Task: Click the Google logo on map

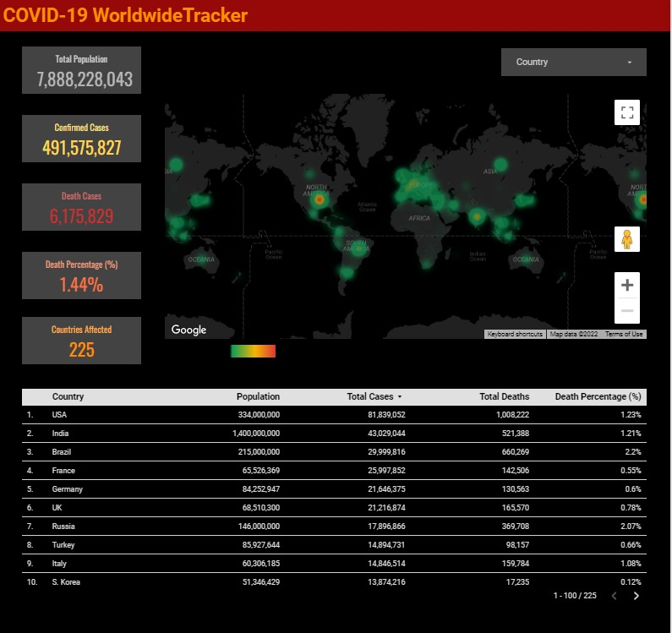Action: point(188,330)
